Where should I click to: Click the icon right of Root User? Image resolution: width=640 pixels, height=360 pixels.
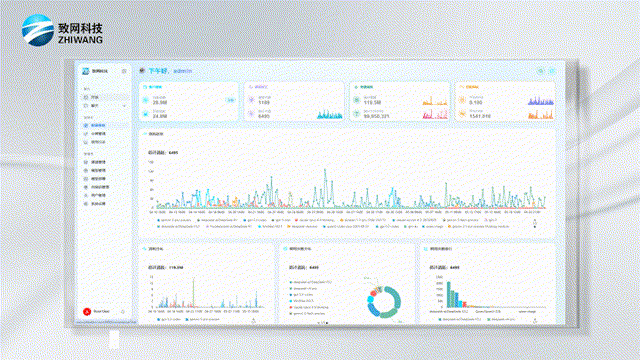123,311
